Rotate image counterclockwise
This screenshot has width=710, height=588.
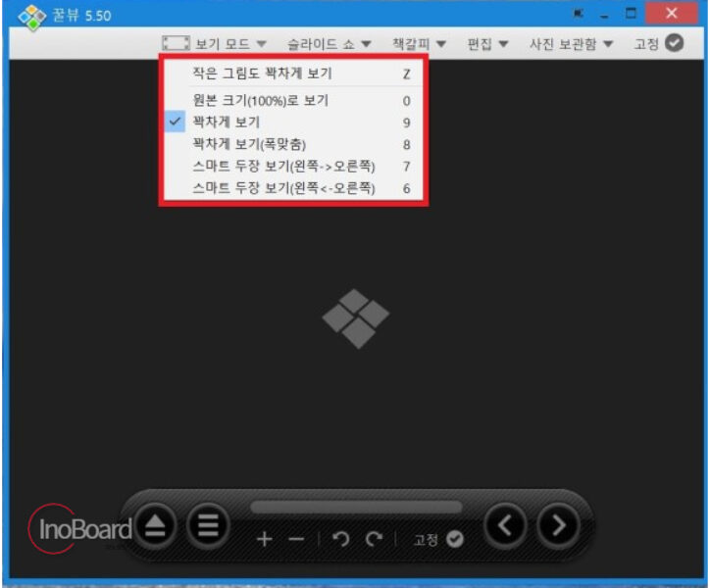[341, 539]
